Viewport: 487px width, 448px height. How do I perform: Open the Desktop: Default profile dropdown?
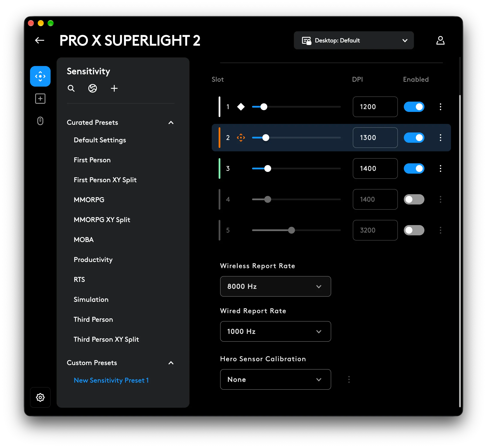pyautogui.click(x=353, y=40)
